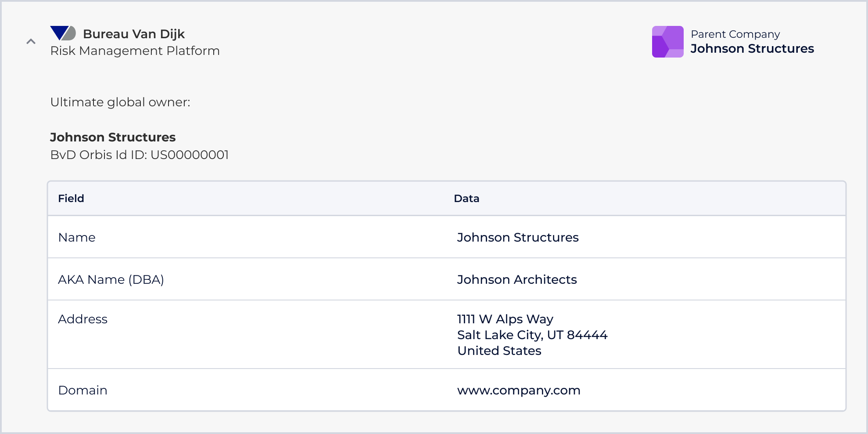Open the www.company.com domain link
The image size is (868, 434).
[x=519, y=391]
